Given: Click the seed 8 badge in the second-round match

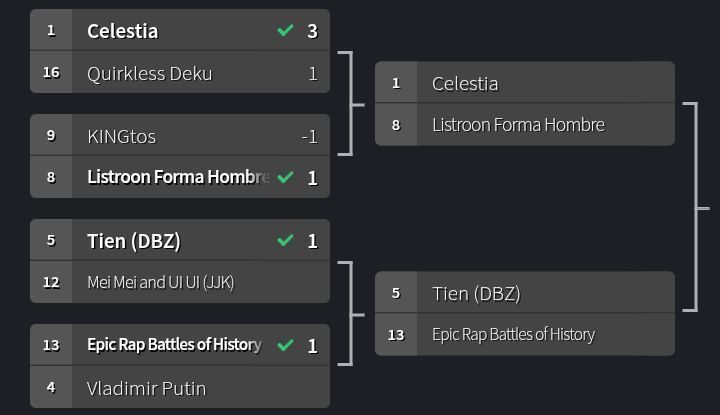Looking at the screenshot, I should pyautogui.click(x=396, y=125).
